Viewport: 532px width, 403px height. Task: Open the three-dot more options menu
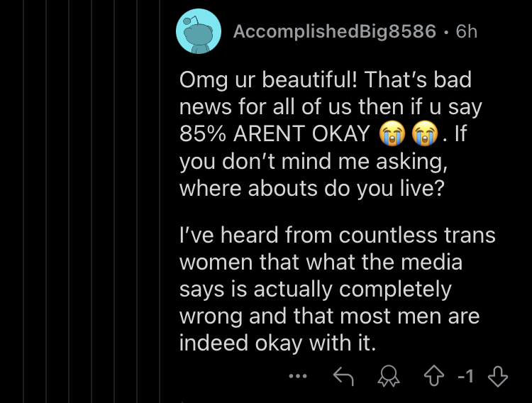298,376
